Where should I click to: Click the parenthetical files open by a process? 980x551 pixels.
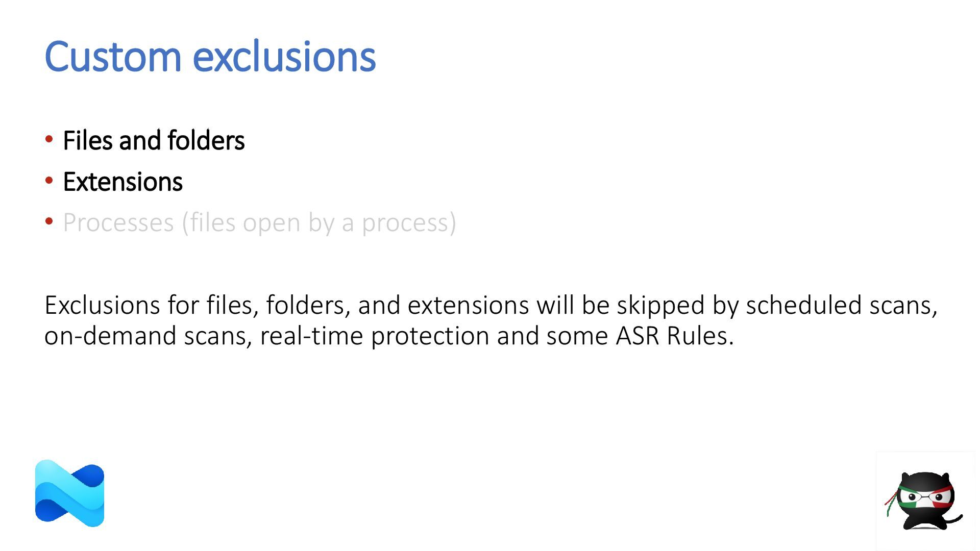coord(319,223)
